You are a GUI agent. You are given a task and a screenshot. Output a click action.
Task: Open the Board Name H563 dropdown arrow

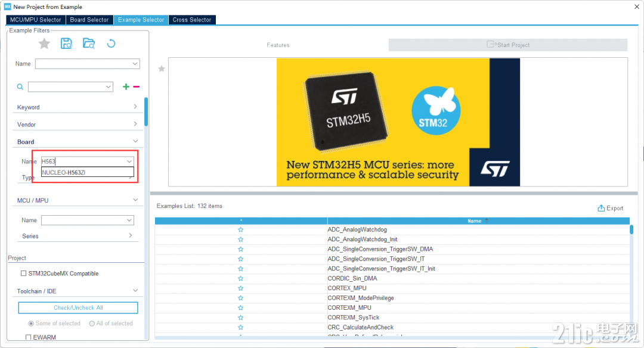pyautogui.click(x=129, y=161)
